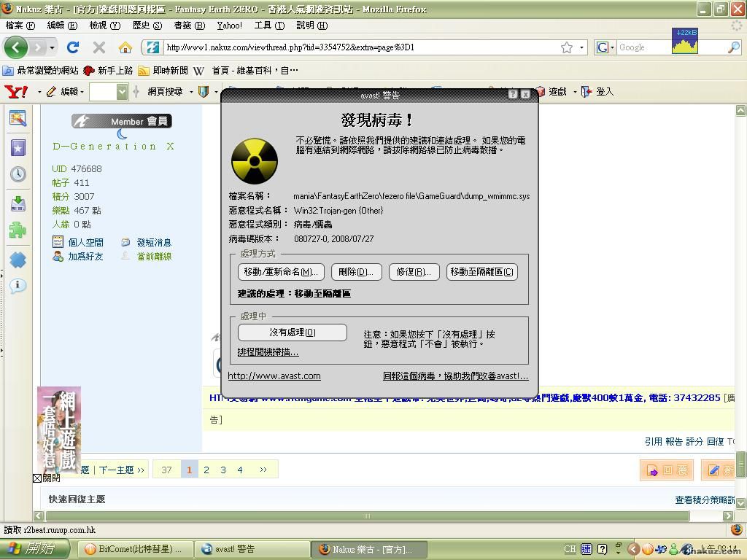Click the Forward navigation arrow

point(38,47)
